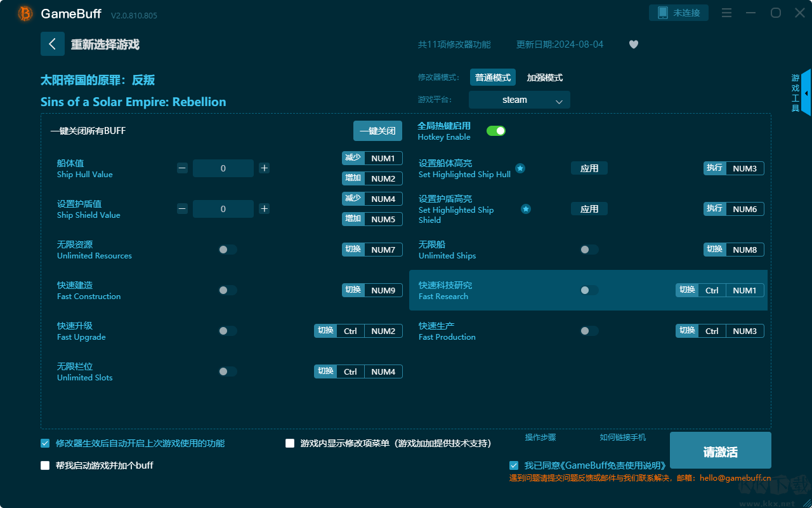Viewport: 812px width, 508px height.
Task: Increase Ship Hull Value with plus button
Action: tap(265, 168)
